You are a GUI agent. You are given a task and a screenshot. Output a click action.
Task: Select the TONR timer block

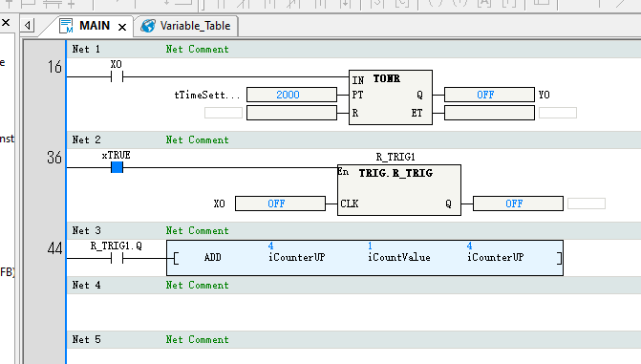pyautogui.click(x=391, y=97)
